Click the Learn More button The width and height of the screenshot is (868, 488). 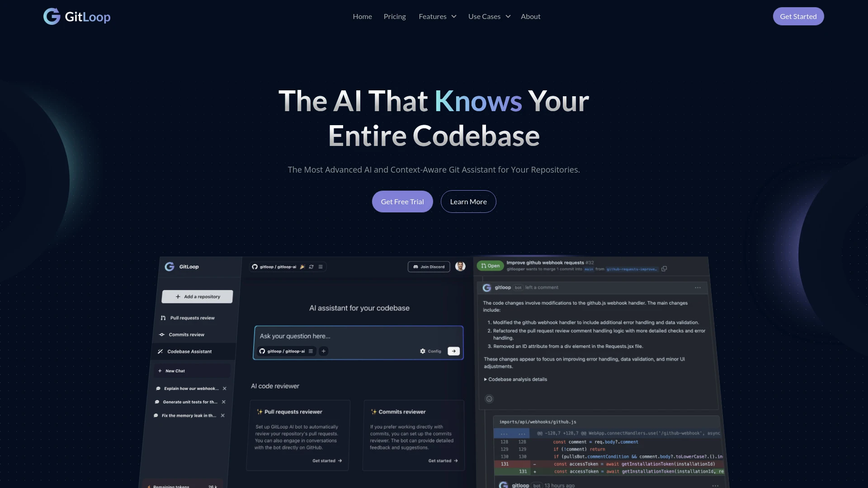(468, 202)
